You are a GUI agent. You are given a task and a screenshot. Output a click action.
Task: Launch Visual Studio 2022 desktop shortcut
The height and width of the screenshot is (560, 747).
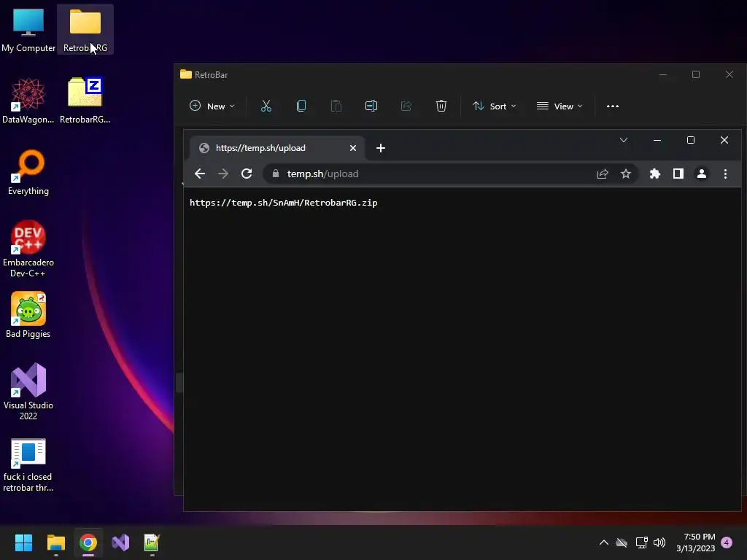28,392
